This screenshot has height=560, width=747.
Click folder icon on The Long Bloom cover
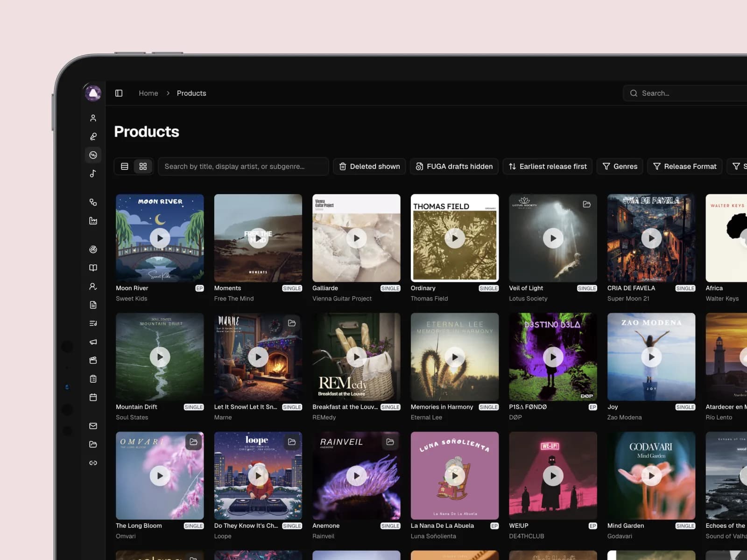pos(193,442)
